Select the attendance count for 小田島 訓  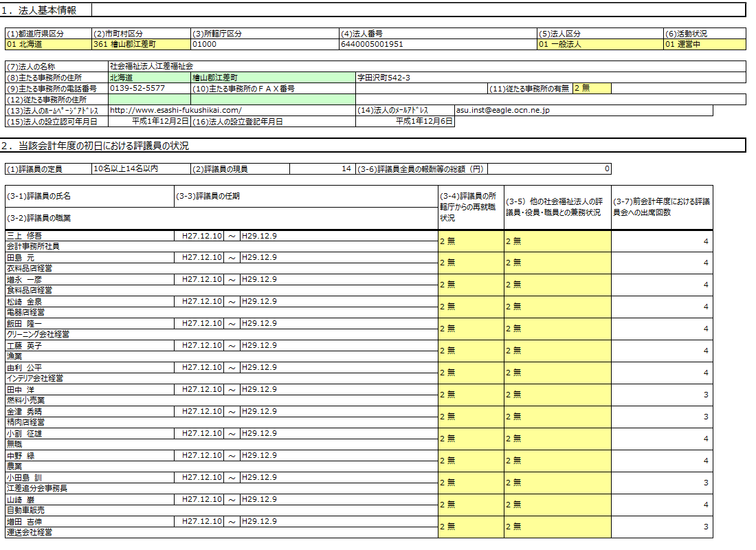tap(662, 483)
